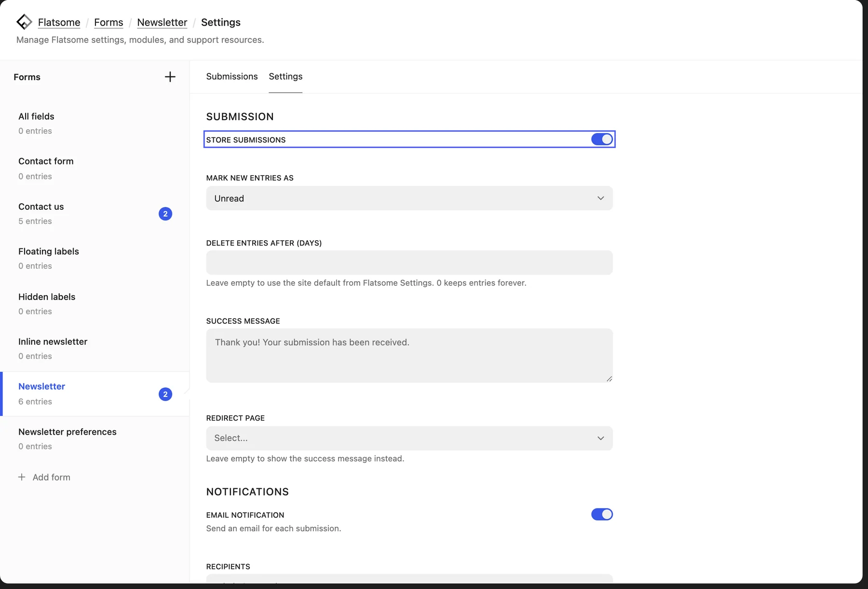Click the "6 entries" count under Newsletter
868x589 pixels.
[35, 401]
